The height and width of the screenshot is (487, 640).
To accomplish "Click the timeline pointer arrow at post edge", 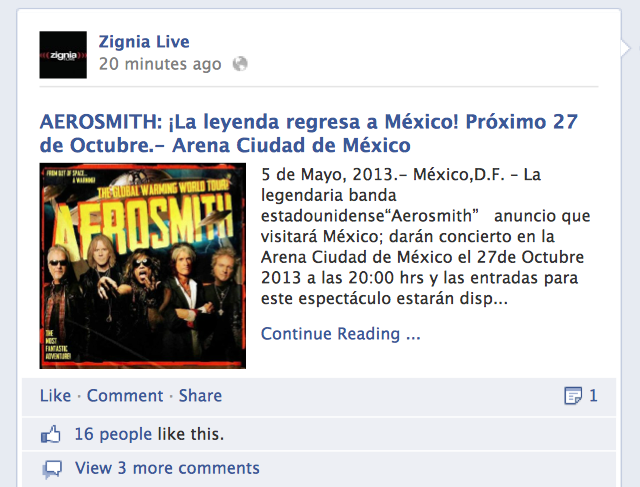I will tap(626, 48).
